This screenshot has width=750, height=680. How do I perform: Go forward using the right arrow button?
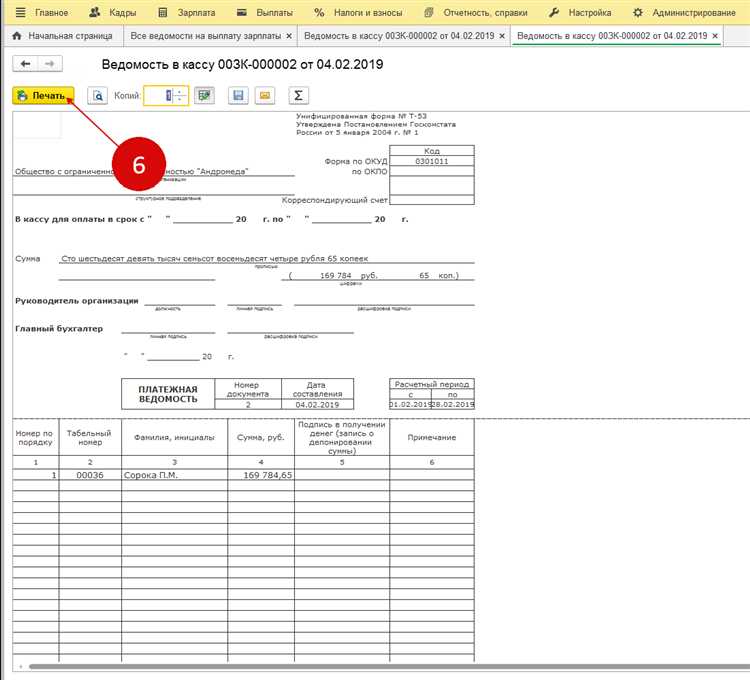pos(49,64)
